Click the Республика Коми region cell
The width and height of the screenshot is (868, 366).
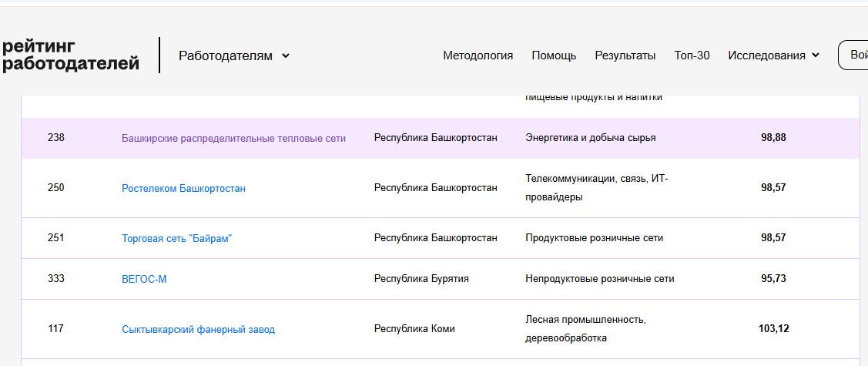coord(414,329)
